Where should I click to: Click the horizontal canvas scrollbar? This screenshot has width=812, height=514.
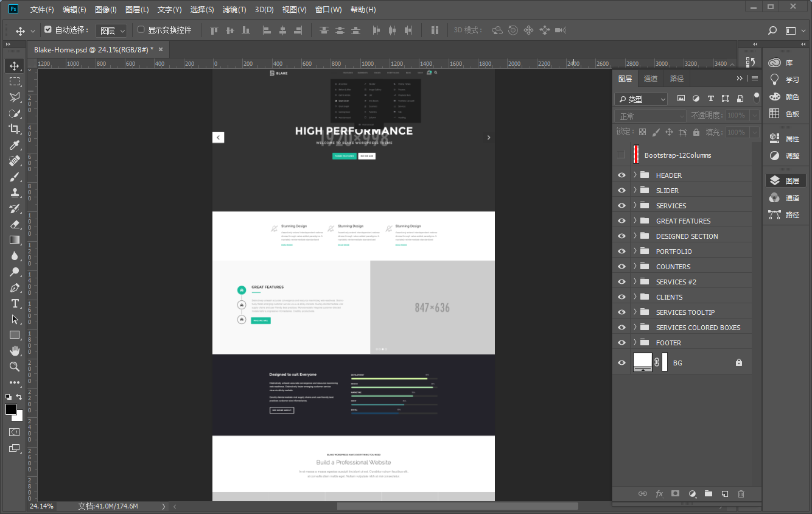(x=457, y=506)
